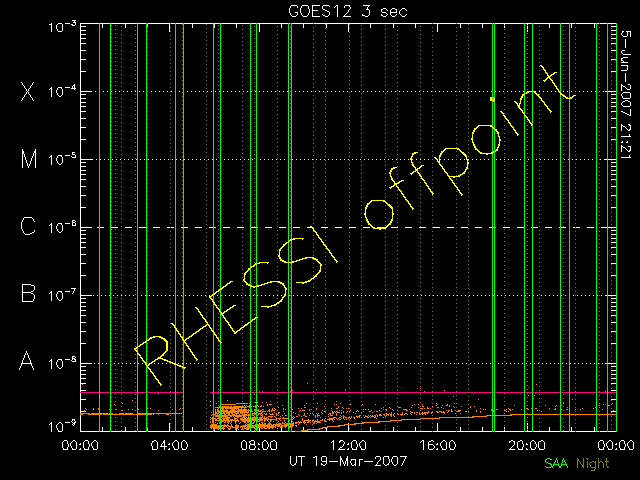Click the y-axis value 10^-5
Viewport: 640px width, 480px height.
[62, 159]
